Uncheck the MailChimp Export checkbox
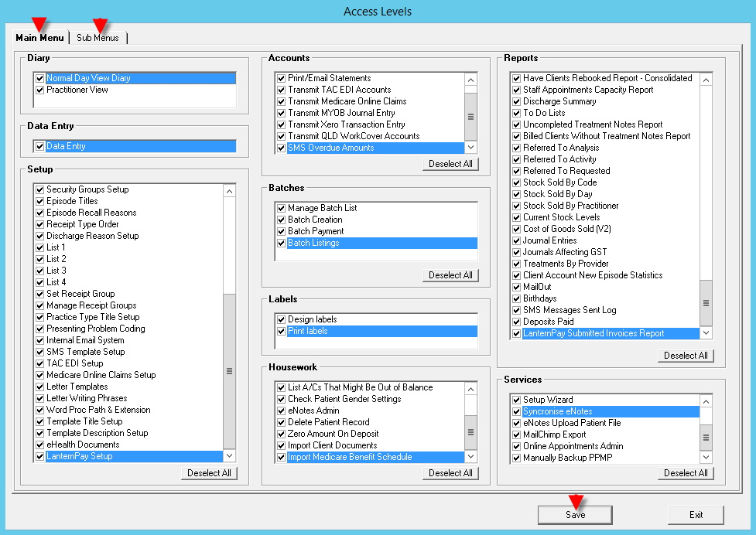Screen dimensions: 756x535 (x=516, y=434)
